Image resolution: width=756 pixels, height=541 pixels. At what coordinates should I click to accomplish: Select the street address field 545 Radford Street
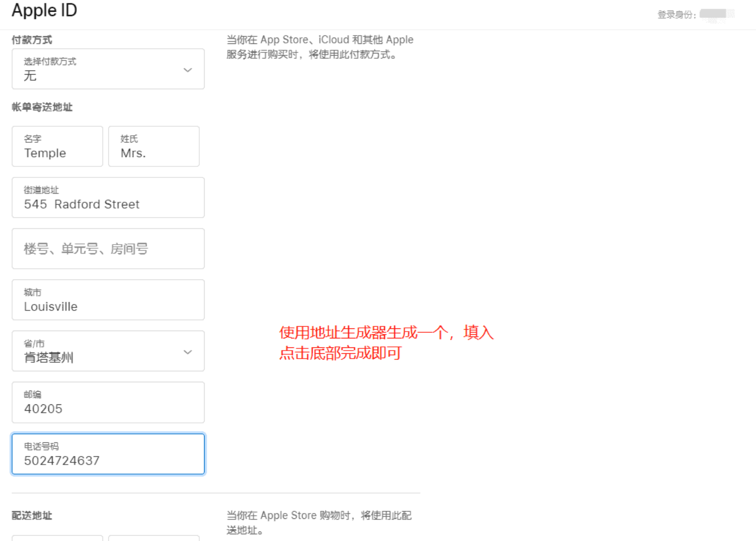click(108, 198)
